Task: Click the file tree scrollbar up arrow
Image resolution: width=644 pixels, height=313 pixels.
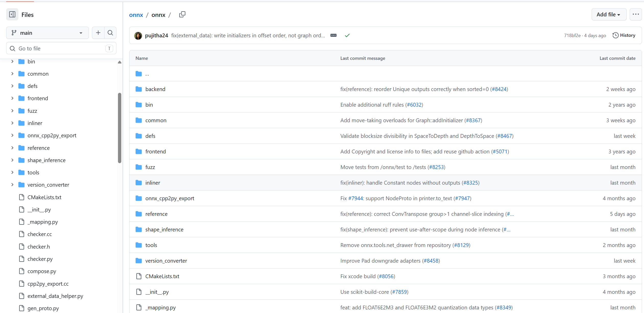Action: coord(120,62)
